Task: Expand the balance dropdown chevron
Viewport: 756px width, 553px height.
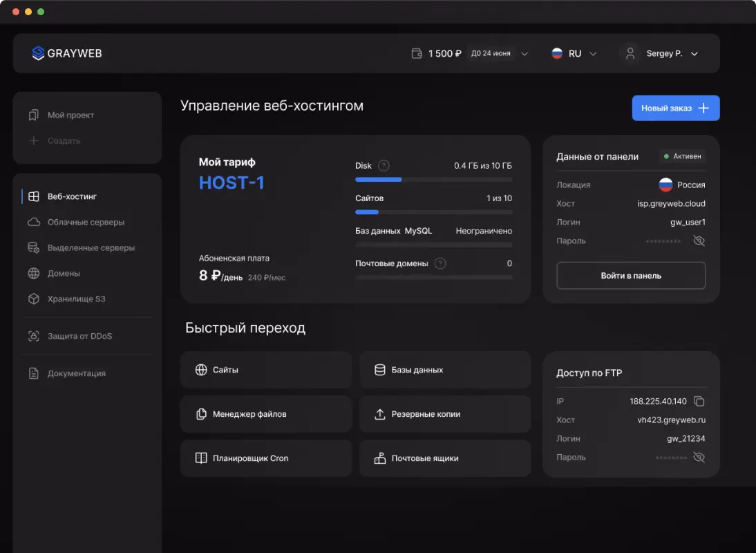Action: point(525,53)
